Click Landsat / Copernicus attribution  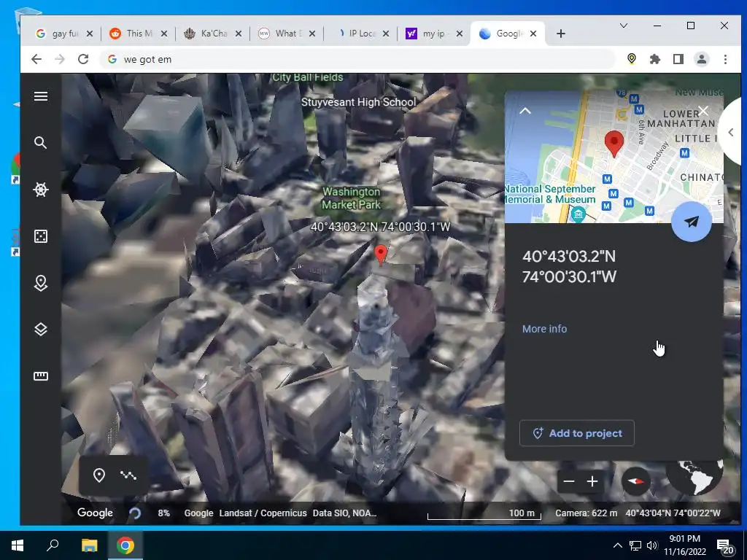click(x=263, y=513)
